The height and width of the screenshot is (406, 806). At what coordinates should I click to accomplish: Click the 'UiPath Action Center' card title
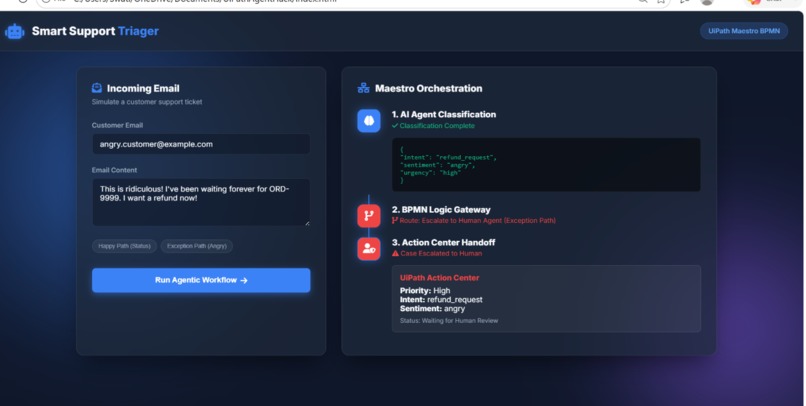coord(439,278)
